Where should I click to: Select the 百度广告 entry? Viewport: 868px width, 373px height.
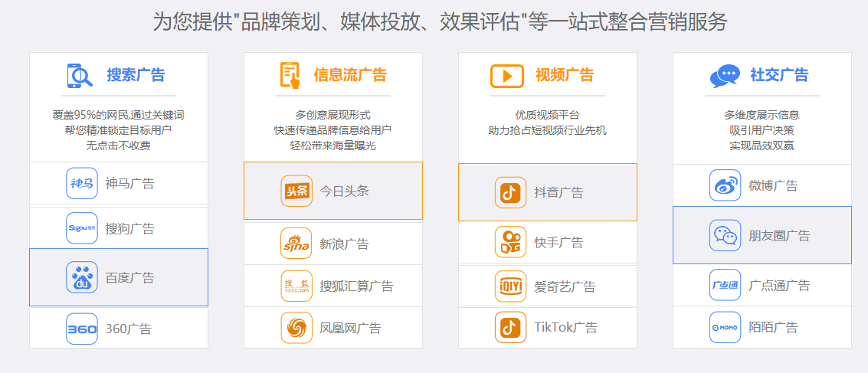click(x=119, y=277)
